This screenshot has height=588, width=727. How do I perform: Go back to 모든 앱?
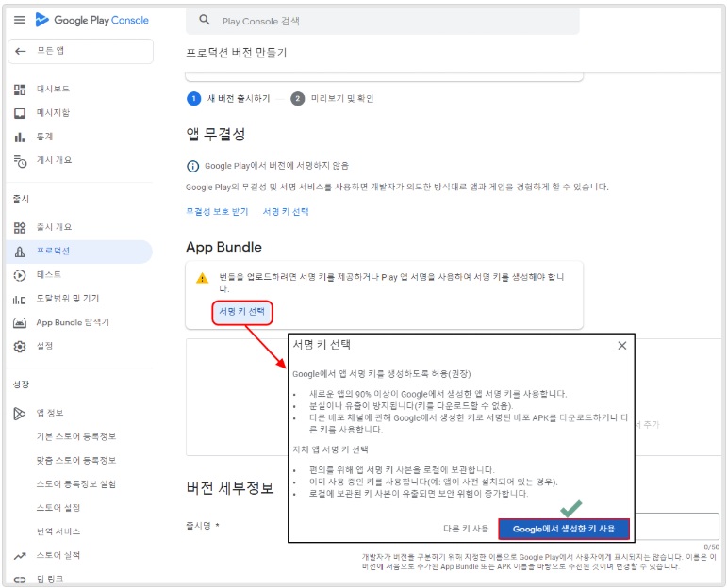pyautogui.click(x=81, y=51)
